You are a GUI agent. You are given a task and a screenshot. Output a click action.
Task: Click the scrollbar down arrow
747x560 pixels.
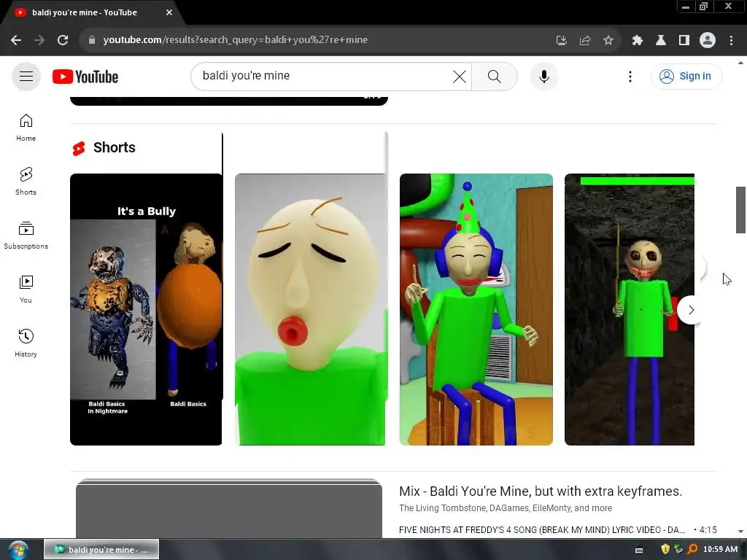[x=740, y=532]
